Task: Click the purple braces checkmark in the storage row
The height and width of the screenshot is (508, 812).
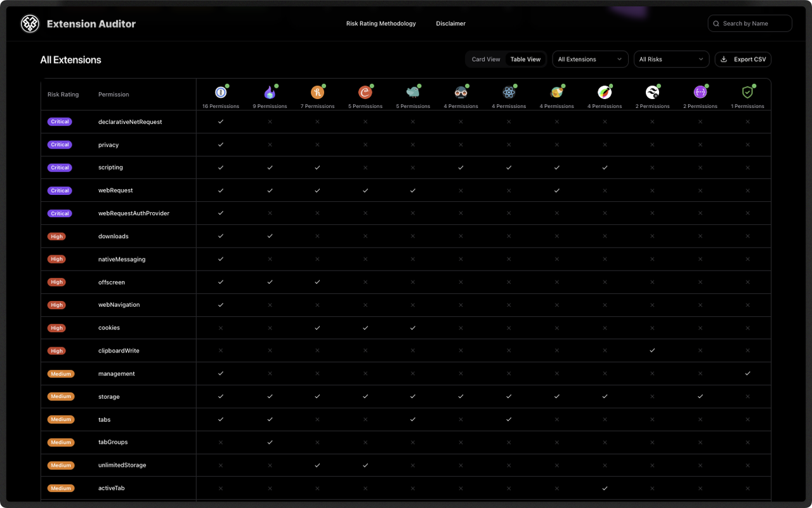Action: pos(700,396)
